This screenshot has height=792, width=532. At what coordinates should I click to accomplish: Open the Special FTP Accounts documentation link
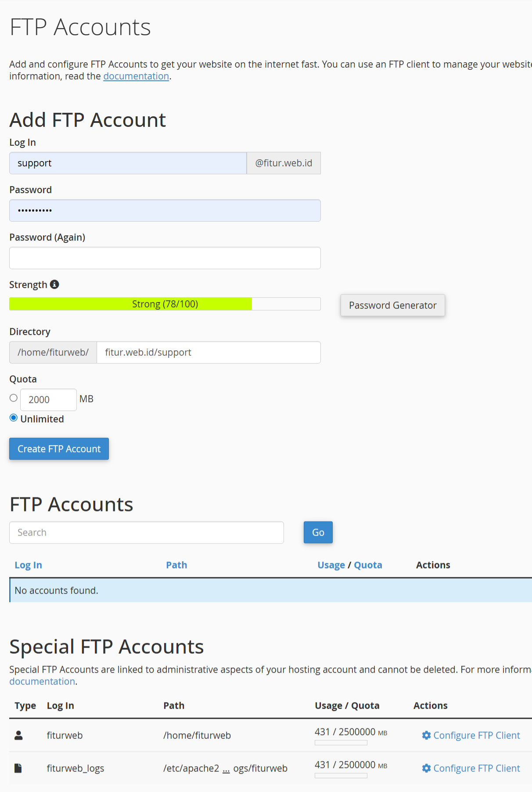click(42, 681)
